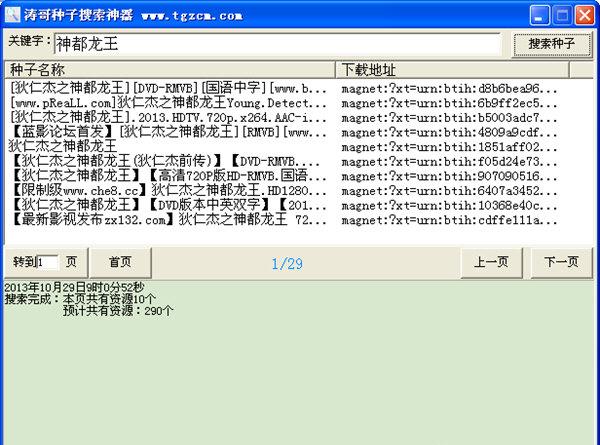This screenshot has height=445, width=600.
Task: Select the 2013.HDTV.720p.x264 torrent row
Action: 168,117
